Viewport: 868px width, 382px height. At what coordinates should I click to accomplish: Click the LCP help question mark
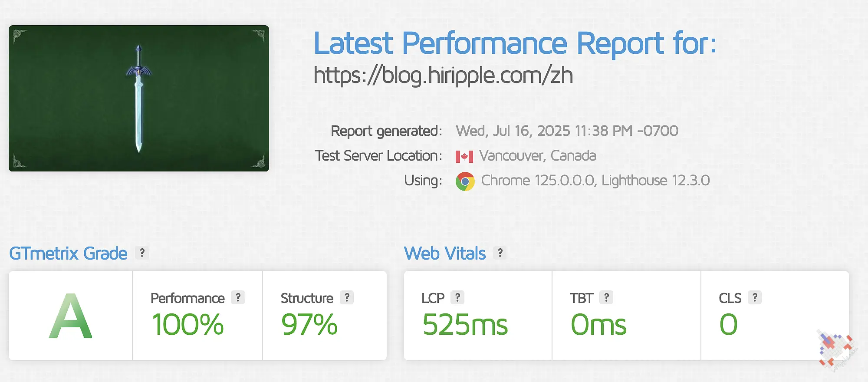click(x=457, y=297)
